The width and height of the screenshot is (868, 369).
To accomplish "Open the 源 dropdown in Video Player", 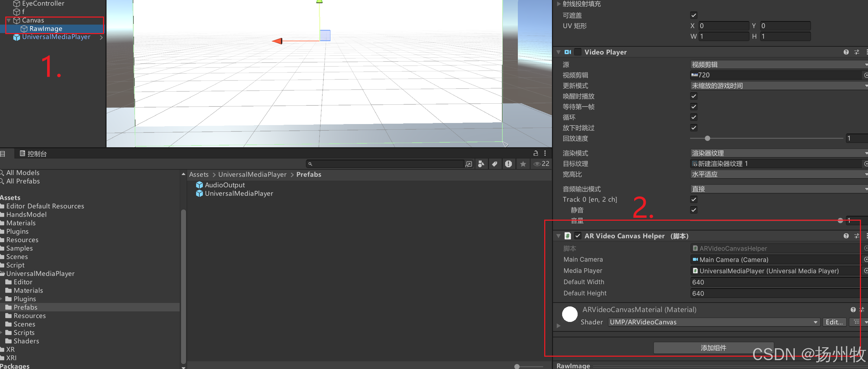I will pos(777,64).
